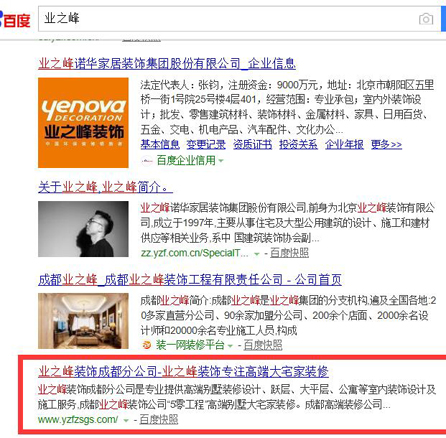446x438 pixels.
Task: Expand dropdown arrow after www.yzfzsgs.com URL
Action: [x=126, y=420]
